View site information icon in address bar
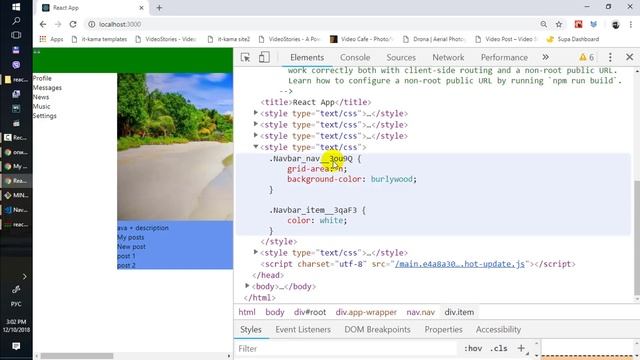 click(91, 24)
